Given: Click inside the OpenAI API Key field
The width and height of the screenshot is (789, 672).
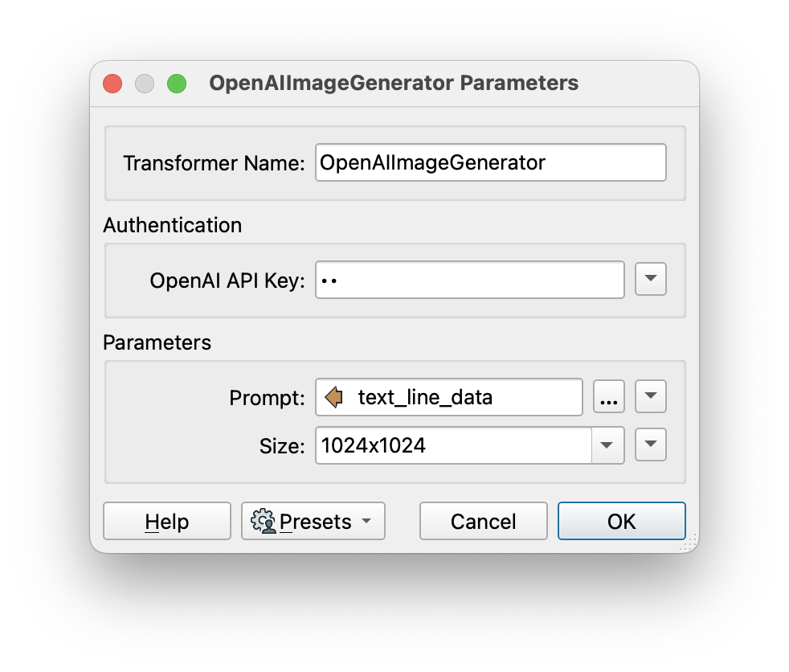Looking at the screenshot, I should click(x=470, y=279).
